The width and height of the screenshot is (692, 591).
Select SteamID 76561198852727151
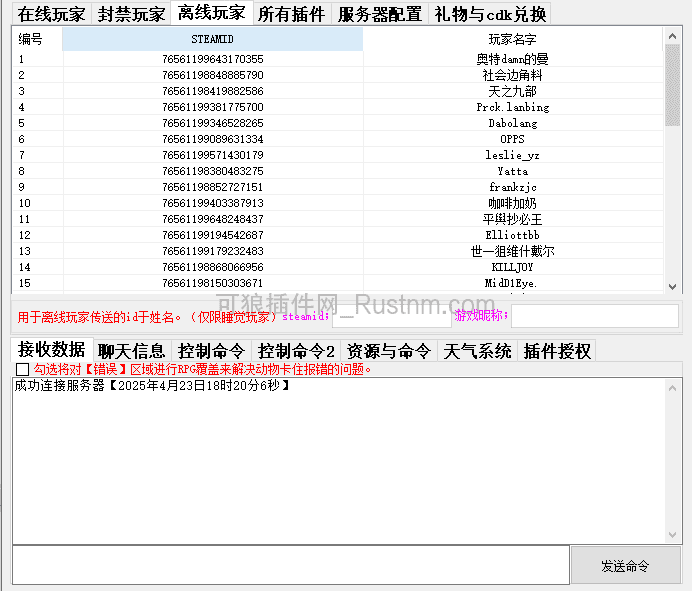click(213, 187)
